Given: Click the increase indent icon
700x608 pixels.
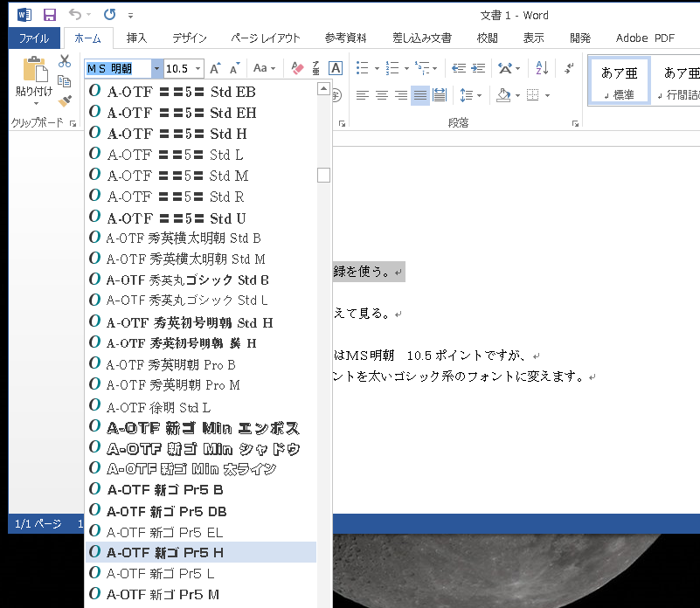Looking at the screenshot, I should (478, 68).
